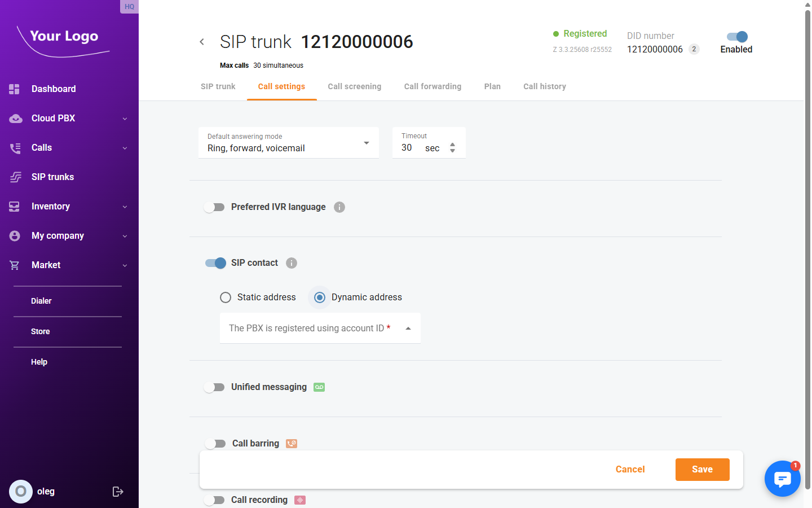Viewport: 812px width, 508px height.
Task: Select the SIP trunks sidebar icon
Action: coord(15,177)
